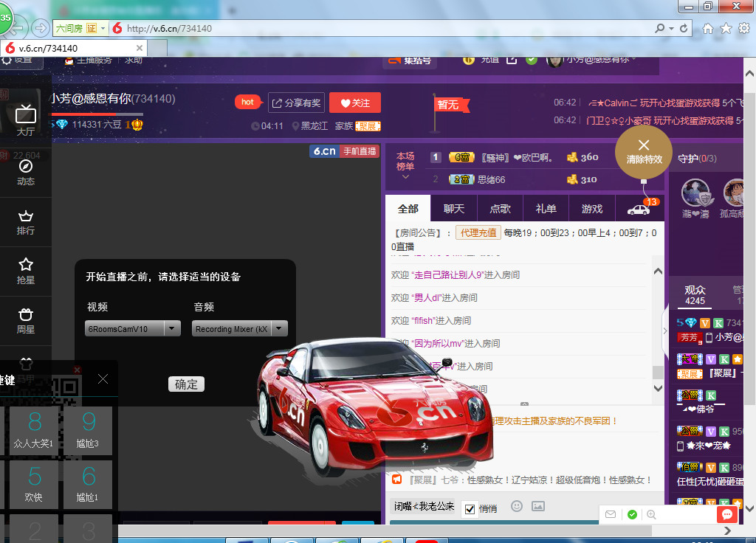Click the page horizontal scrollbar right arrow
The image size is (756, 543).
727,530
